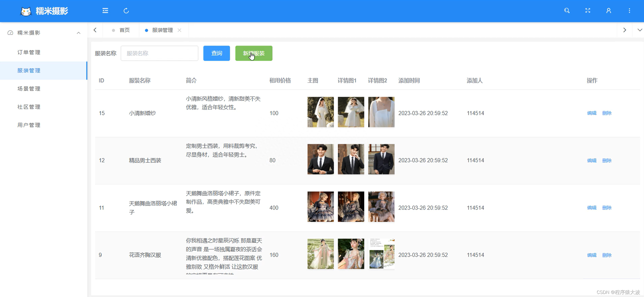The width and height of the screenshot is (644, 297).
Task: Focus the 服装名称 search input field
Action: (x=159, y=53)
